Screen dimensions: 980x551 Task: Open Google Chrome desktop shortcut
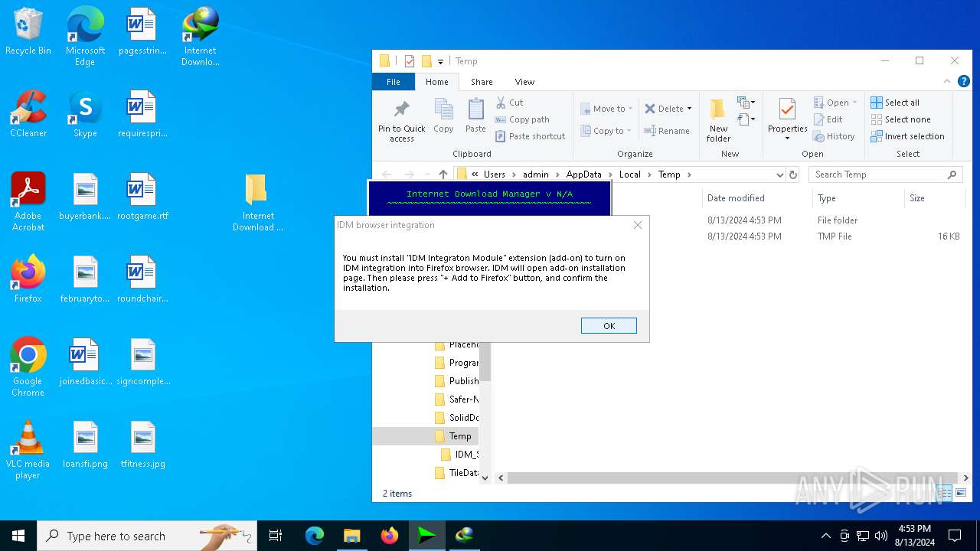(x=28, y=367)
